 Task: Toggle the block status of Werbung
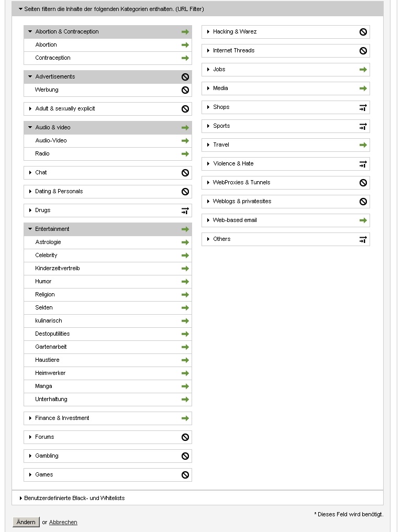[x=185, y=90]
